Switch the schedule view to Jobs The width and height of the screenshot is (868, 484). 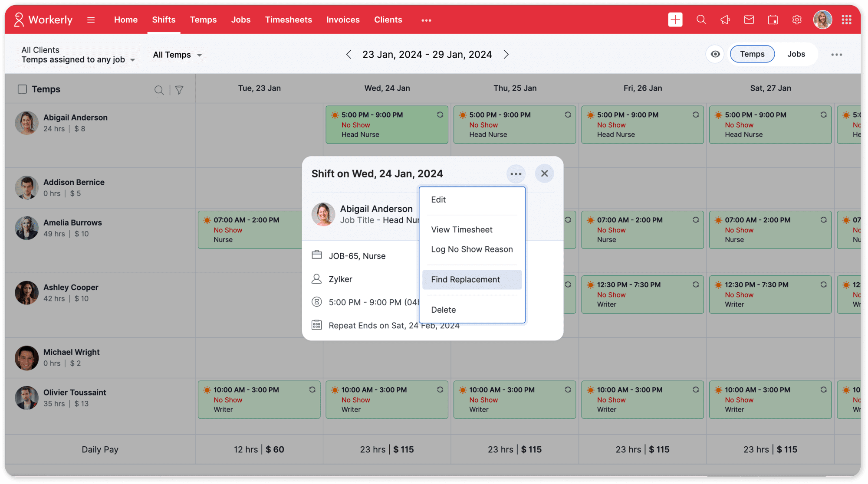pos(796,54)
